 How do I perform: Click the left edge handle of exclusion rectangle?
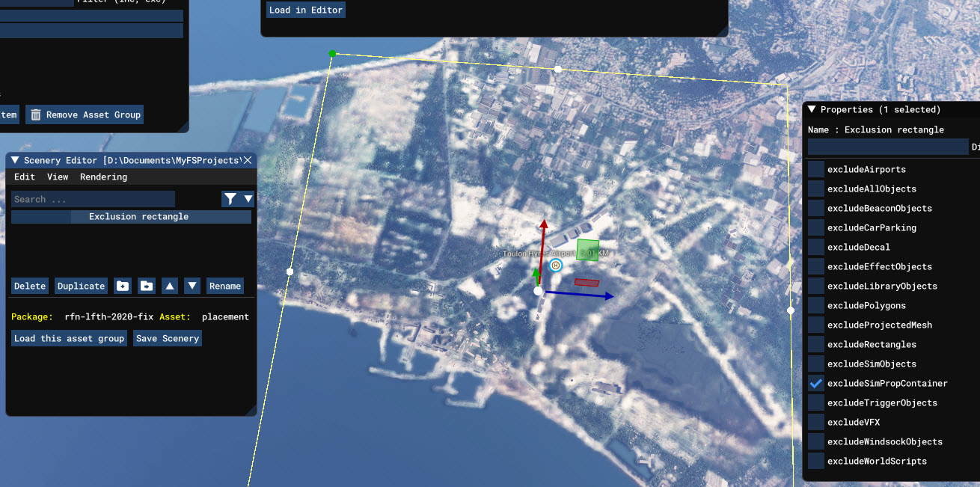pos(290,272)
